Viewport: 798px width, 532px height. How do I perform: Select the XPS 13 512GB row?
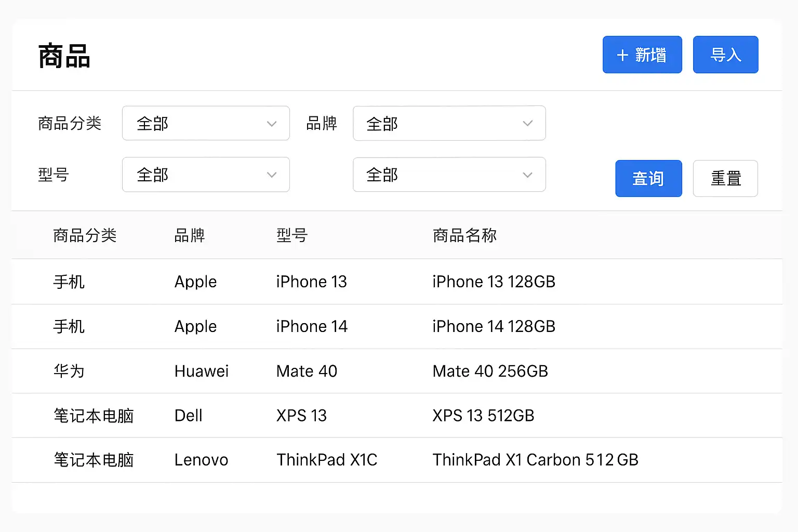coord(483,416)
